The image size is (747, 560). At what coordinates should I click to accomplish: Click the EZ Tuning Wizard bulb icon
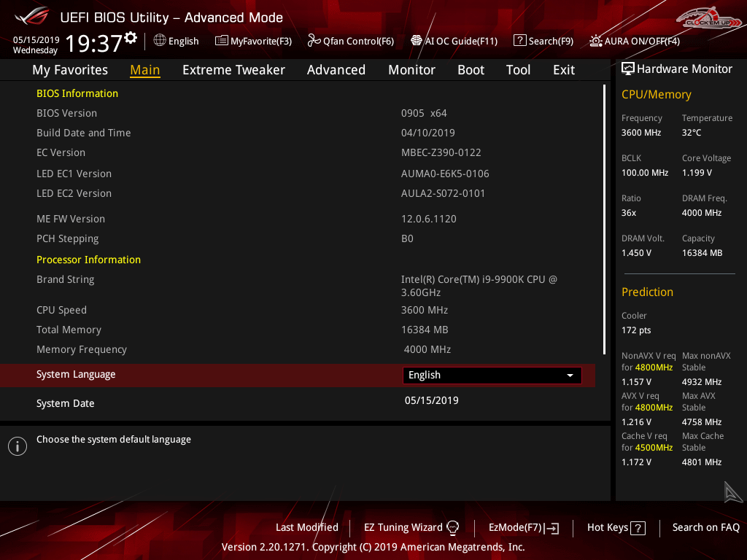coord(452,527)
